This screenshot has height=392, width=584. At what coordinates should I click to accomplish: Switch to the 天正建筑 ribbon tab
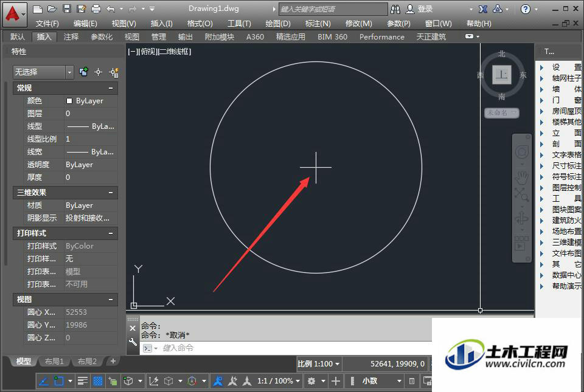pyautogui.click(x=431, y=37)
